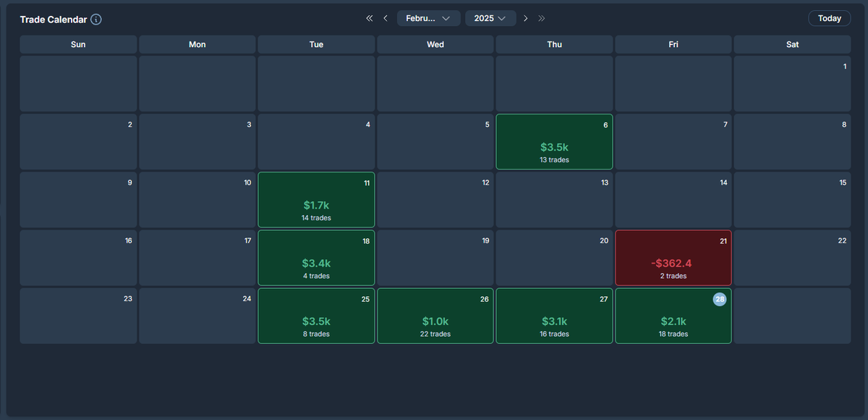Open the February month dropdown
Viewport: 868px width, 420px height.
point(429,18)
